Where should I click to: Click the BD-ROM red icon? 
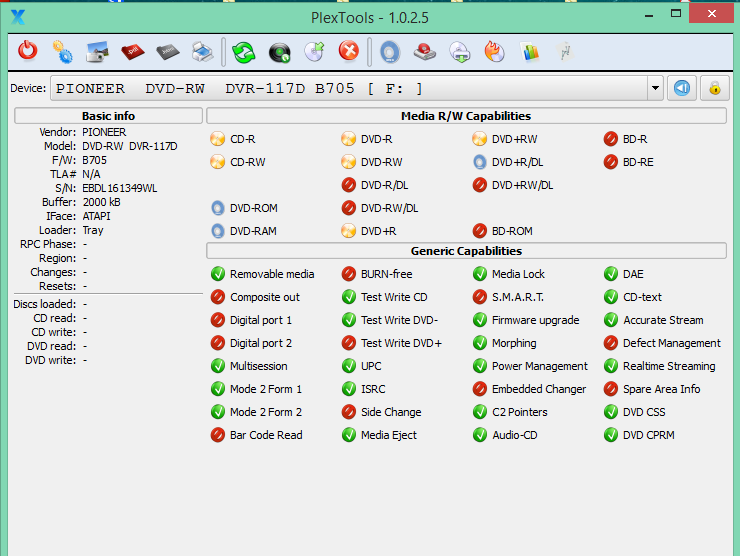click(479, 231)
